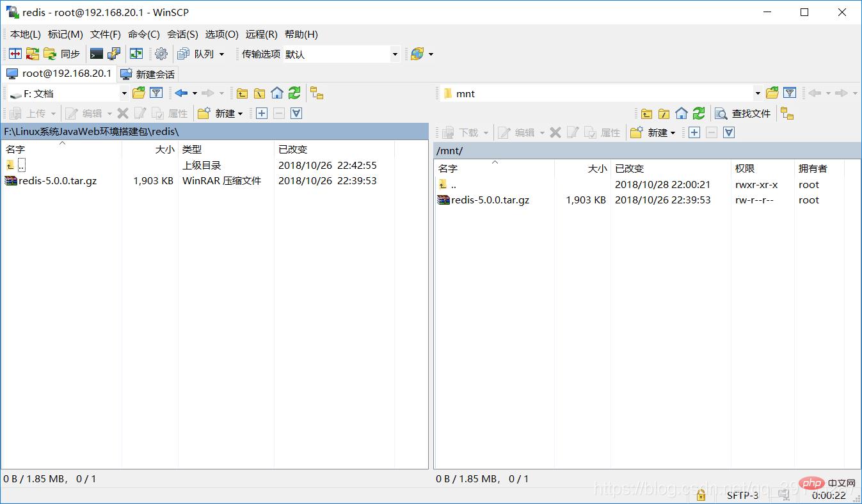Select all files in remote panel
Screen dimensions: 862x504
point(694,132)
